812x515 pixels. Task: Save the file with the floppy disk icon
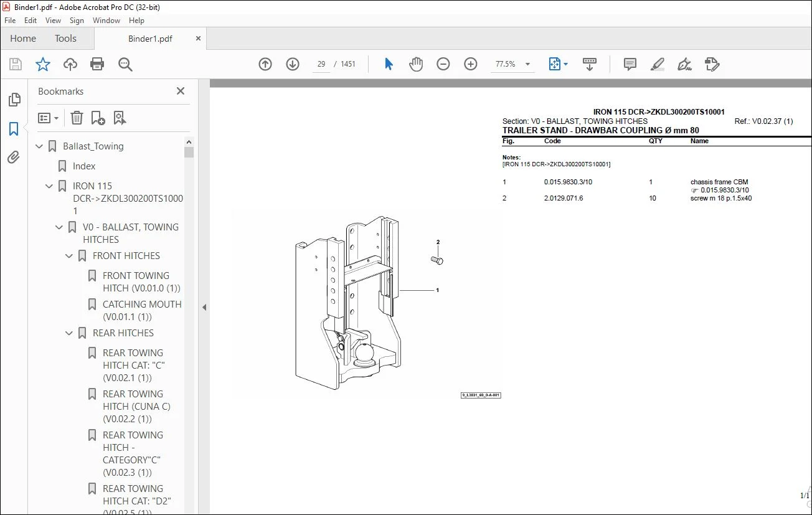(16, 64)
